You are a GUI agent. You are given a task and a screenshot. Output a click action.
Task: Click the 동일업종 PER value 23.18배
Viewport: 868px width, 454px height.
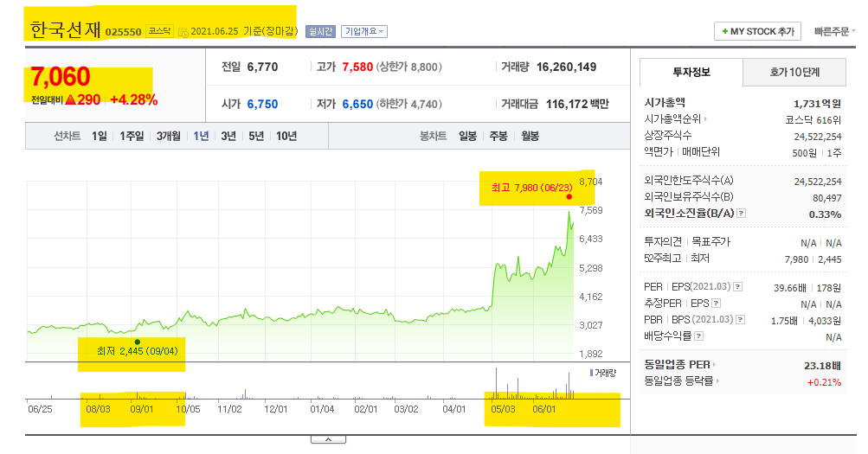coord(823,366)
